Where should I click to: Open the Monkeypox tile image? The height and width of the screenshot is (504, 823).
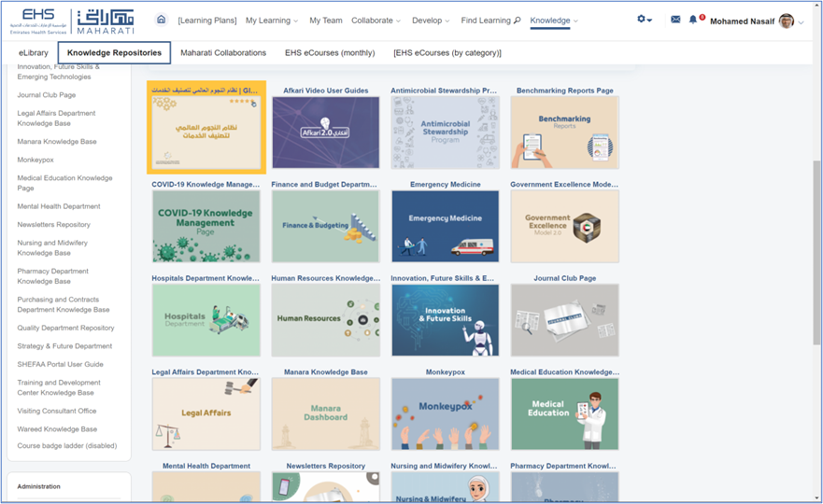[445, 413]
